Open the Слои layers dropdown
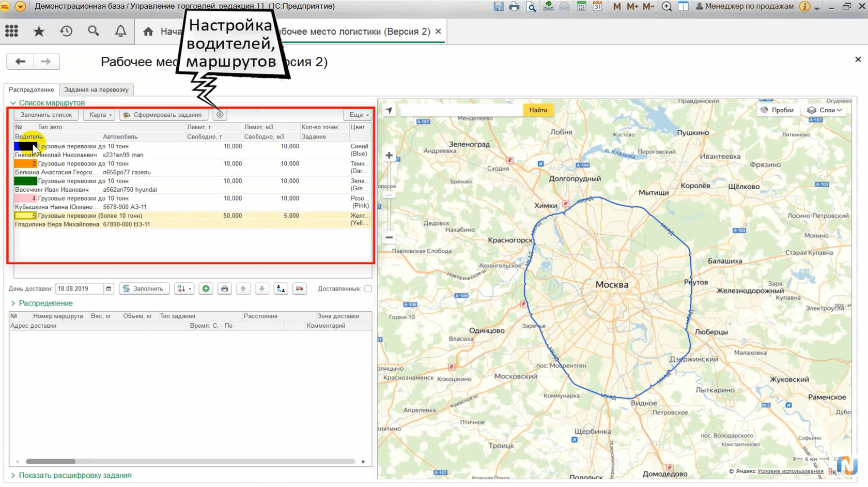The width and height of the screenshot is (868, 487). [825, 110]
